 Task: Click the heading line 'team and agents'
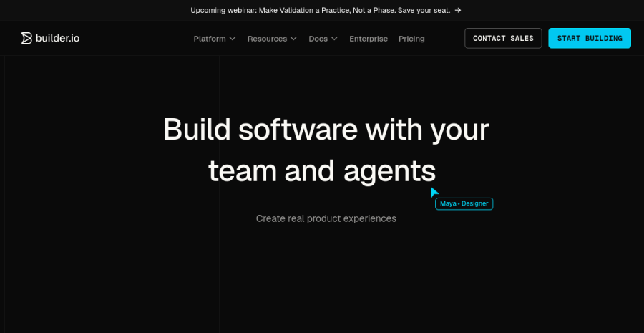tap(322, 171)
